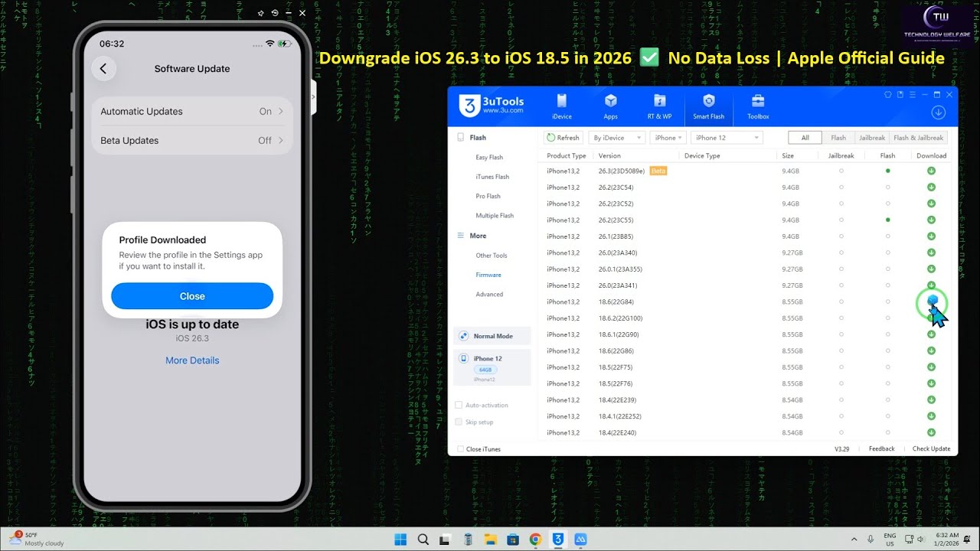Viewport: 980px width, 551px height.
Task: Download firmware 18.4(22E239)
Action: point(931,399)
